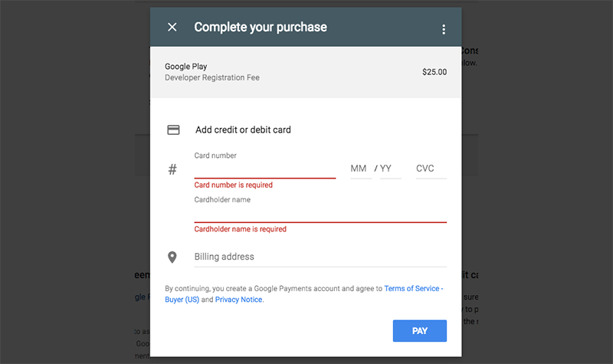The height and width of the screenshot is (364, 613).
Task: Click the credit card icon
Action: (x=173, y=130)
